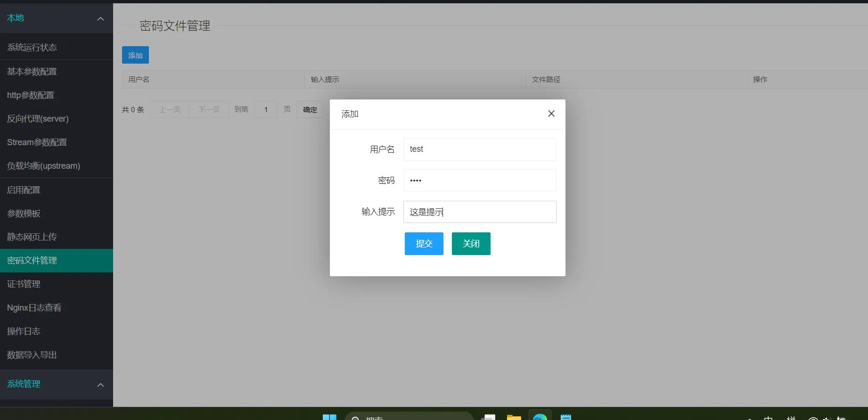This screenshot has height=420, width=868.
Task: Open Nginx日志查看 in the sidebar
Action: coord(57,308)
